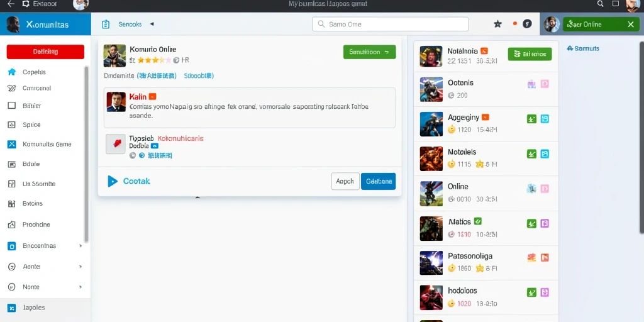Expand the Bncoenthas submenu arrow
This screenshot has width=644, height=322.
80,246
